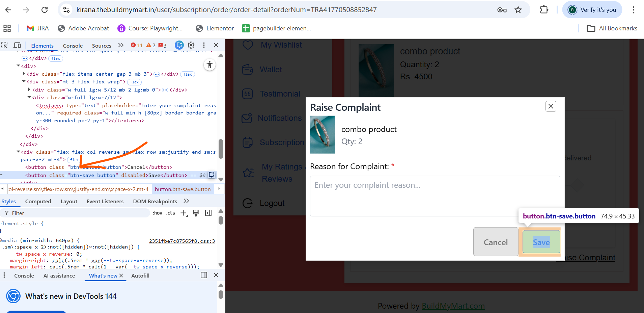
Task: Click the Verify it's you profile button
Action: tap(592, 10)
